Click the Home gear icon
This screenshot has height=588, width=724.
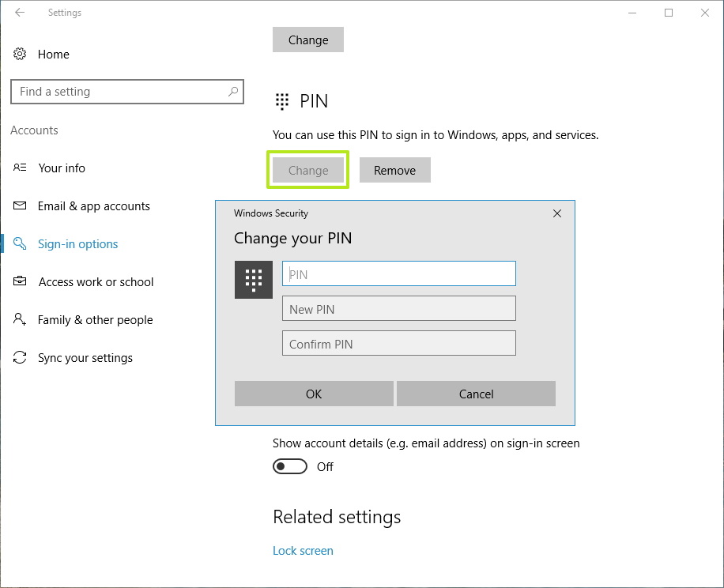click(20, 54)
